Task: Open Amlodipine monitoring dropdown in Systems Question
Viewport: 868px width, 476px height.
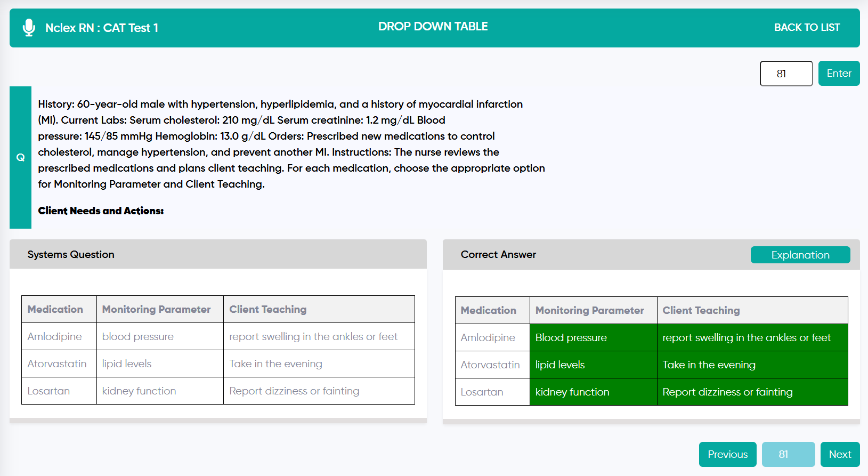Action: (x=160, y=336)
